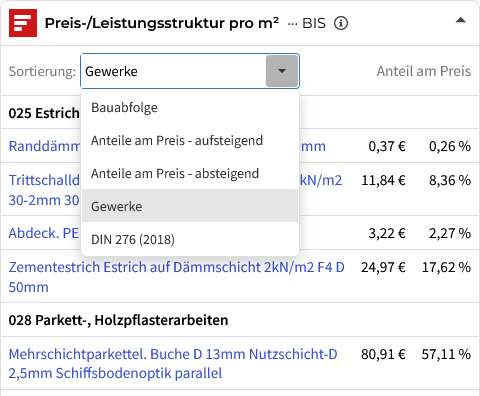Click the ··· BIS label in header
This screenshot has width=480, height=396.
[306, 23]
